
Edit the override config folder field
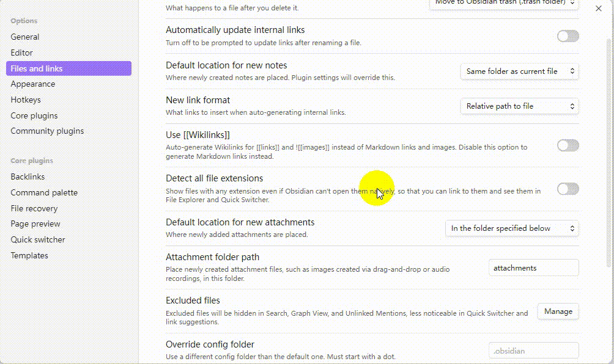point(533,350)
